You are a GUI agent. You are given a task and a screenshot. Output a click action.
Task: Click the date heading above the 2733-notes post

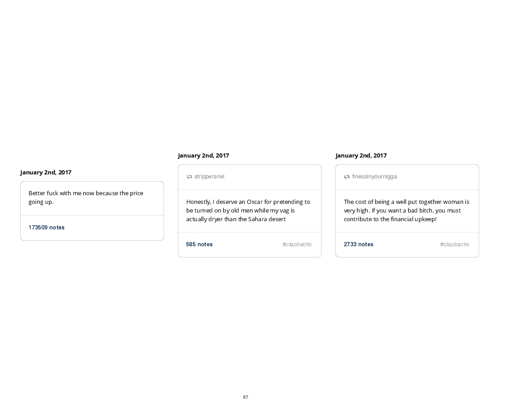361,155
